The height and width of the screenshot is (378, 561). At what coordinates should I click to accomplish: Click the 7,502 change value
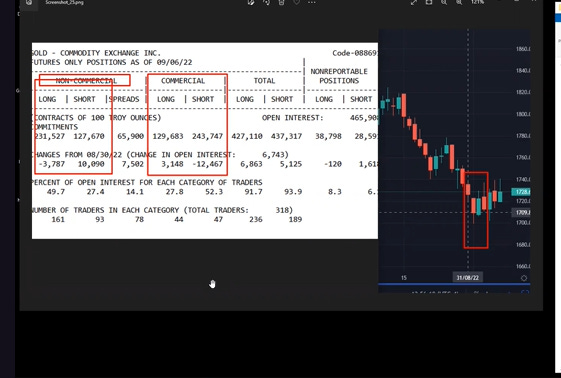133,164
